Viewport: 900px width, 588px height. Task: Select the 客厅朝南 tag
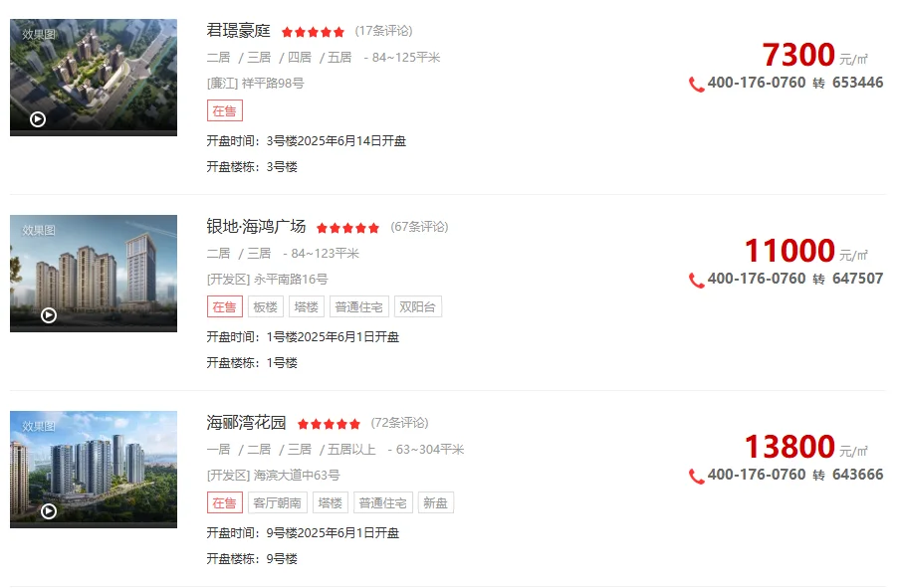point(277,503)
